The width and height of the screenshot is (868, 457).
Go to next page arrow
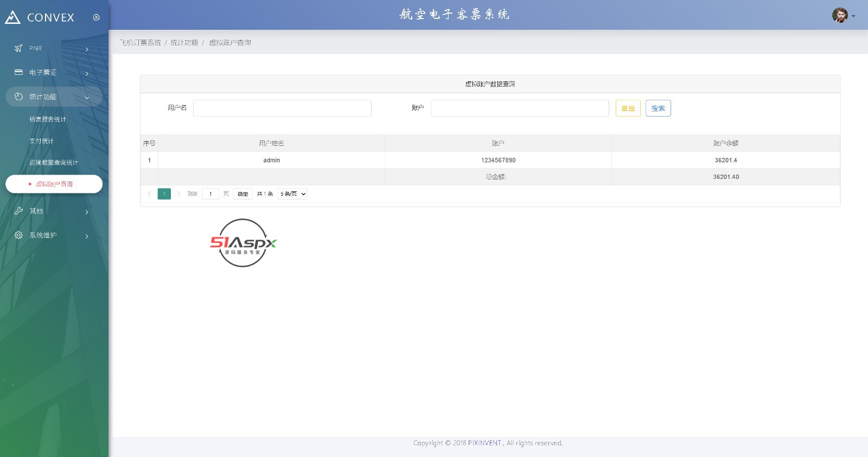point(178,194)
